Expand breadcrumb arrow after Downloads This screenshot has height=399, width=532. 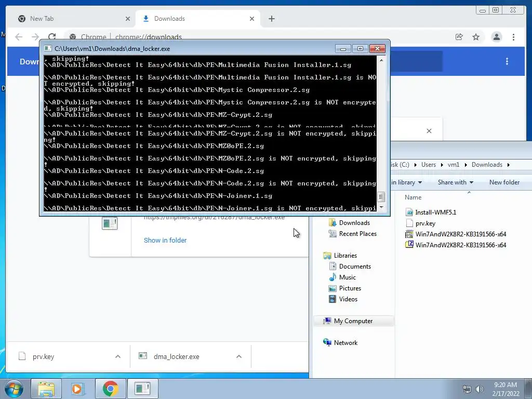pos(508,165)
